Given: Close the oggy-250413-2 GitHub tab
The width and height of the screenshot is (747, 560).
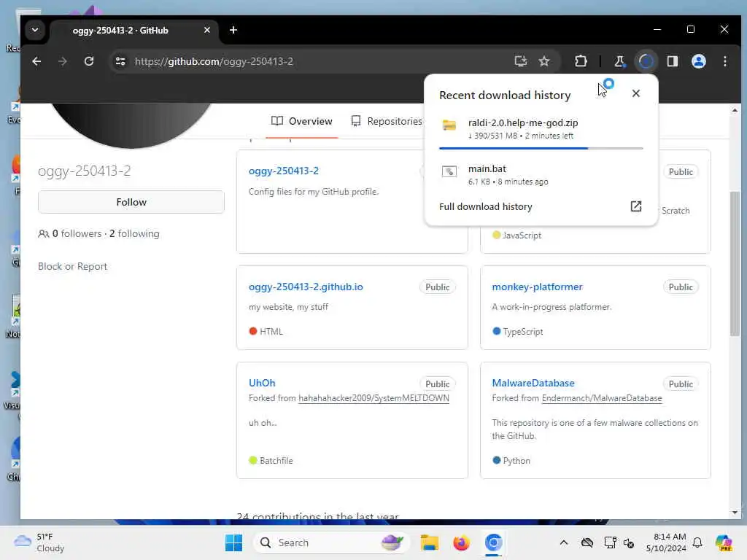Looking at the screenshot, I should [x=206, y=30].
